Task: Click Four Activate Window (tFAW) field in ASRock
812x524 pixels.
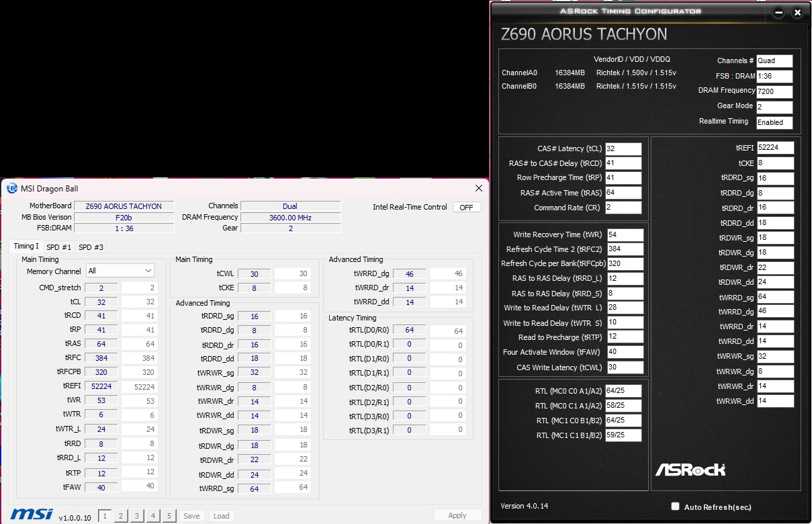Action: (625, 352)
